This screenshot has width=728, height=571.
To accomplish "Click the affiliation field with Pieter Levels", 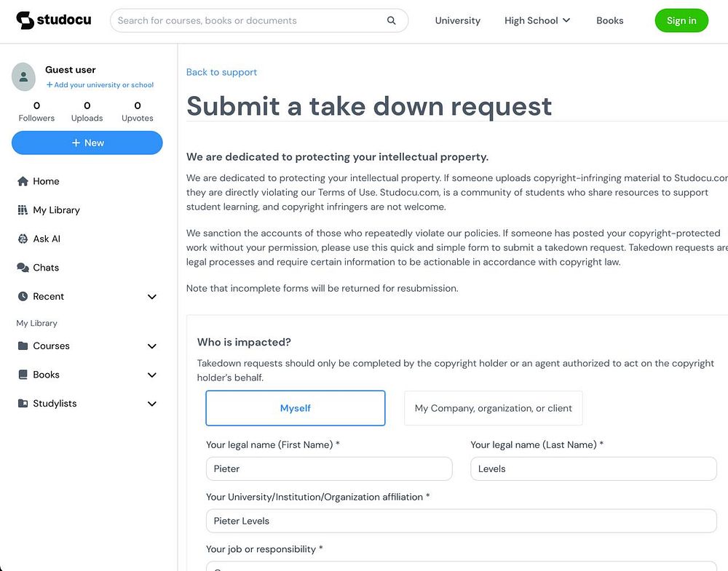I will click(461, 521).
